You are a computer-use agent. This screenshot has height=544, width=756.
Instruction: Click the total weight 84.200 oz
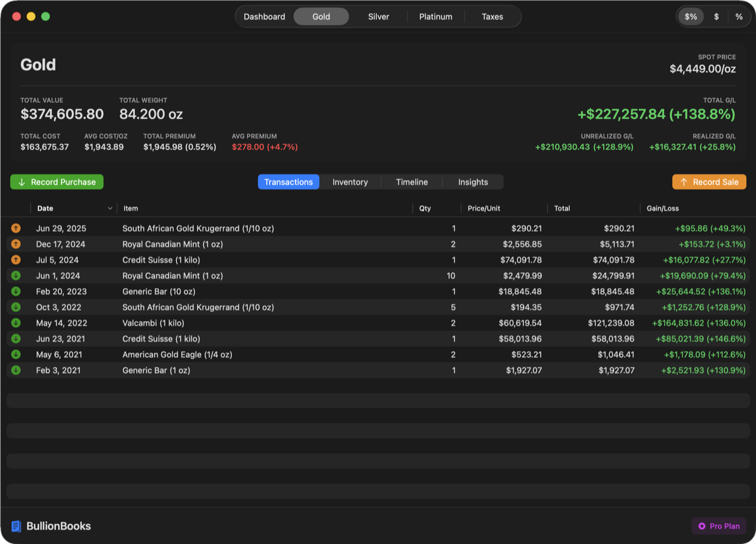click(151, 114)
